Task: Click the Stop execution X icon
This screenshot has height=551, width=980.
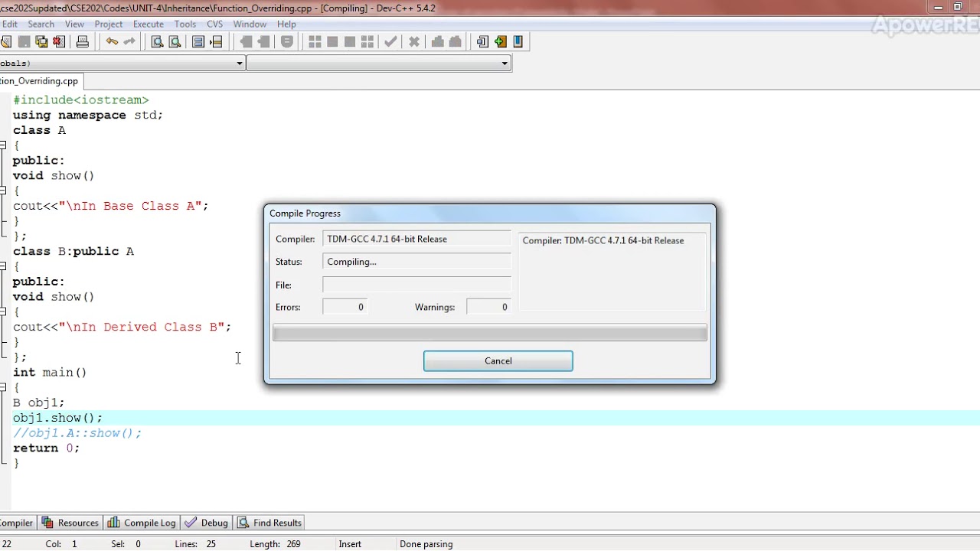Action: (x=414, y=41)
